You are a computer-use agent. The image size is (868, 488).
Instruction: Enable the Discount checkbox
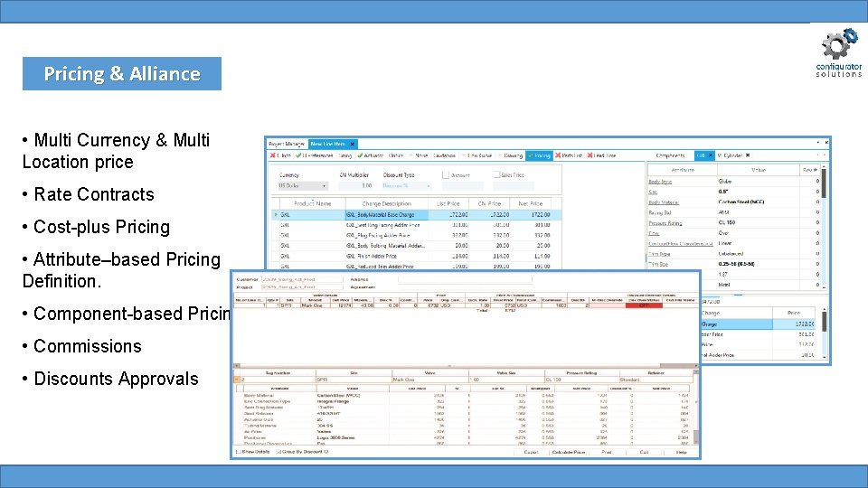[x=445, y=174]
